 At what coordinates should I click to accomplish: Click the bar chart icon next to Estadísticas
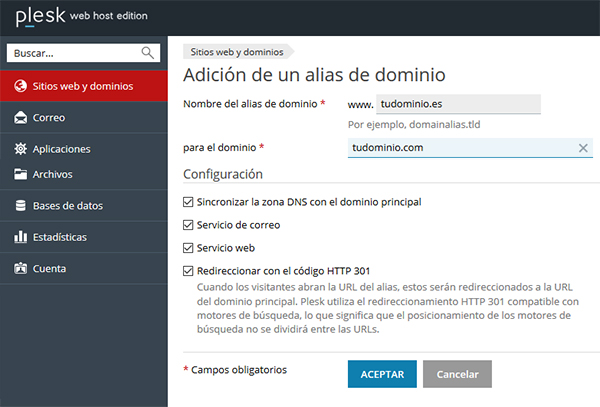21,237
